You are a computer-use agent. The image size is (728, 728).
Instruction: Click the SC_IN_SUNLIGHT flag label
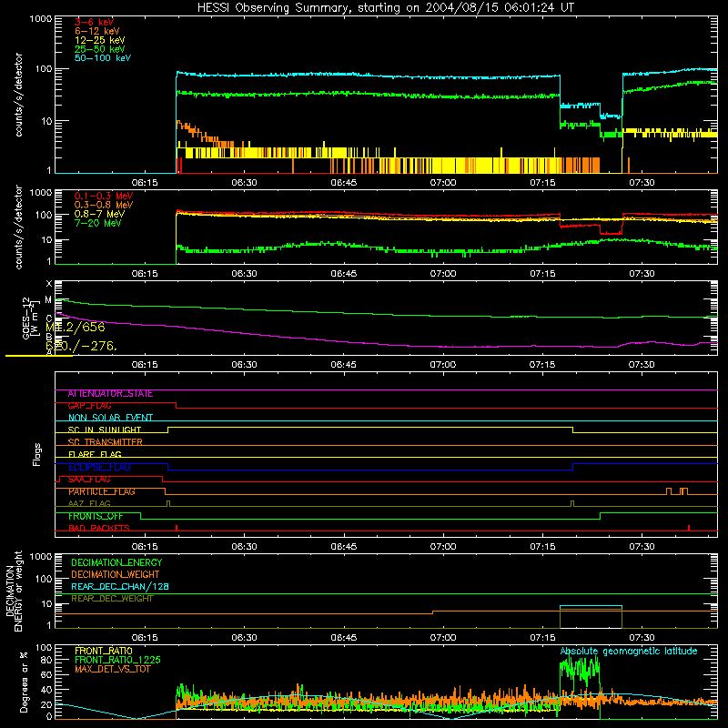[105, 430]
